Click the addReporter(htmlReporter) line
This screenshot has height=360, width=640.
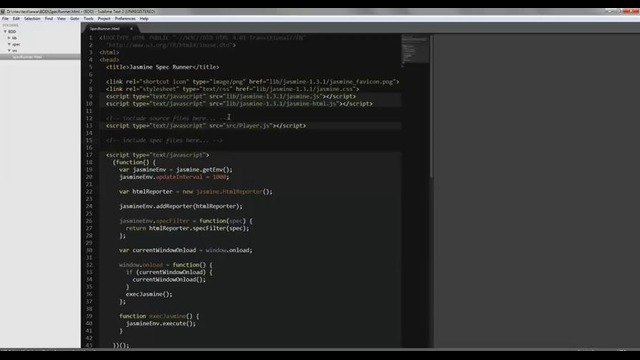tap(181, 206)
